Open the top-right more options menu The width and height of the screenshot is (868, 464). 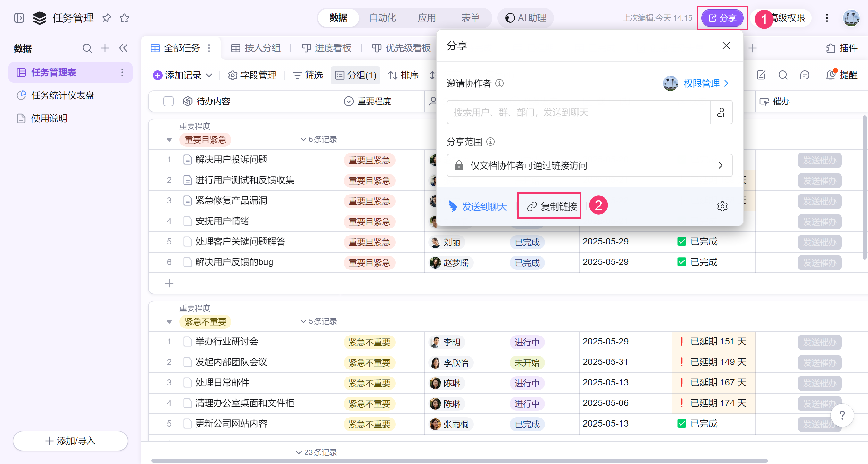(x=827, y=18)
